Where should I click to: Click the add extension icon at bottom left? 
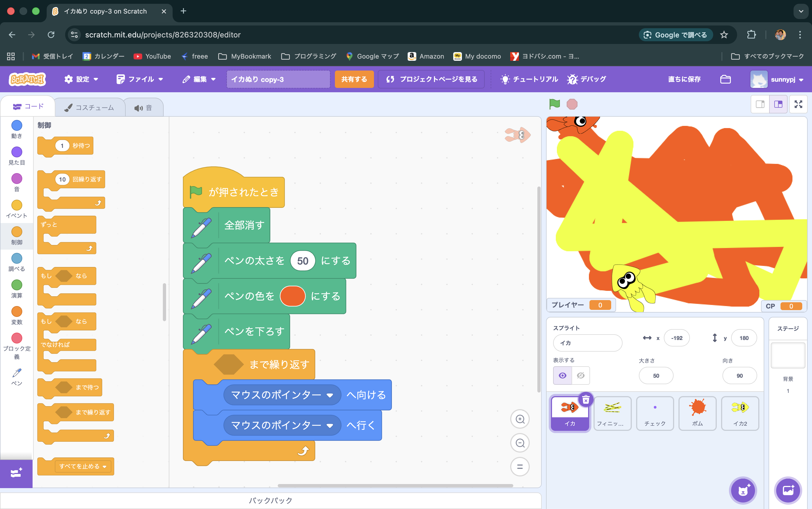point(16,473)
